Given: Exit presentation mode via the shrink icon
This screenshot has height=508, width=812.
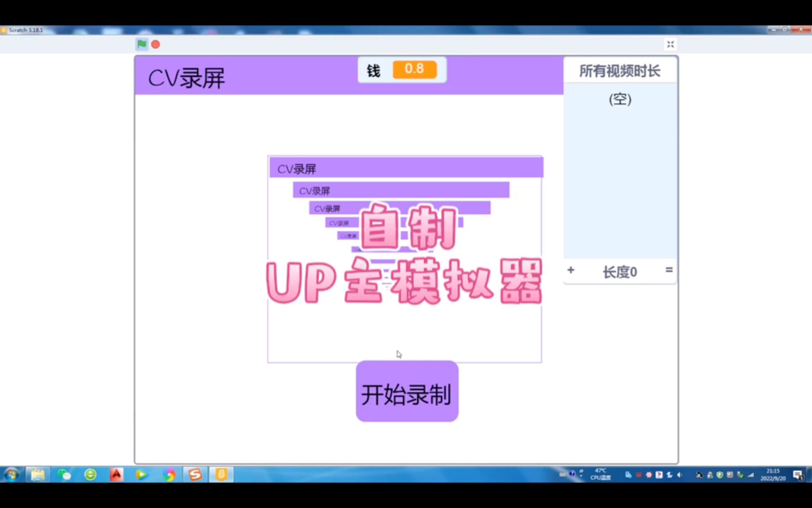Looking at the screenshot, I should (x=670, y=44).
